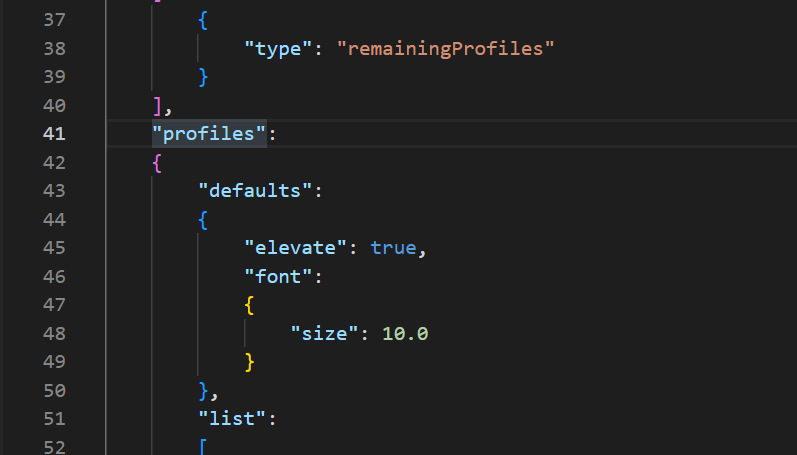Select line number 37 in the gutter
The width and height of the screenshot is (797, 455).
coord(54,20)
